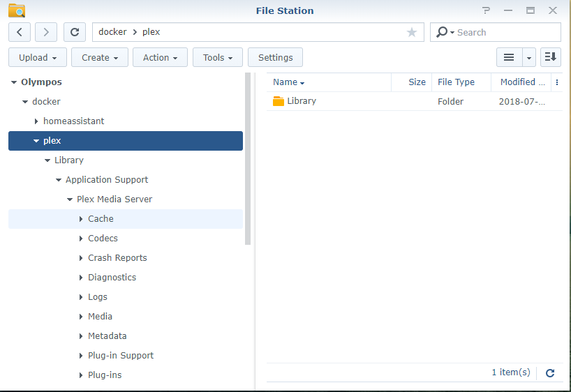Open help question mark icon
This screenshot has height=392, width=571.
(x=486, y=10)
